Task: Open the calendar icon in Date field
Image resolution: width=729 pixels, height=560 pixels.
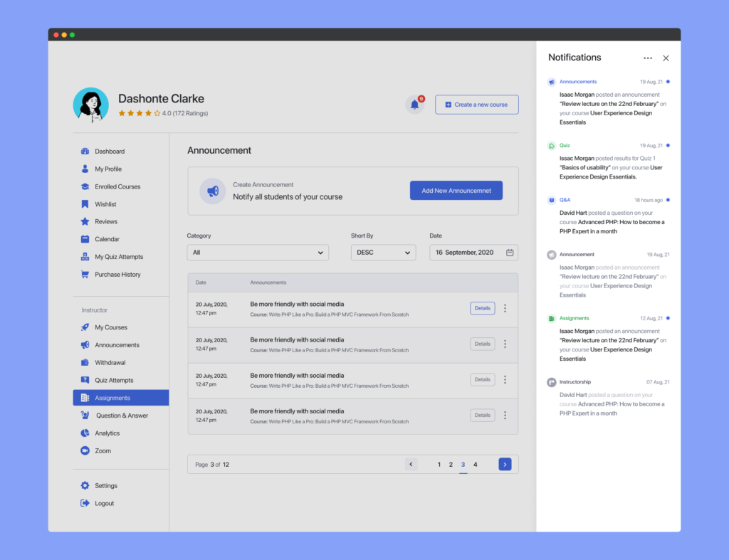Action: coord(510,253)
